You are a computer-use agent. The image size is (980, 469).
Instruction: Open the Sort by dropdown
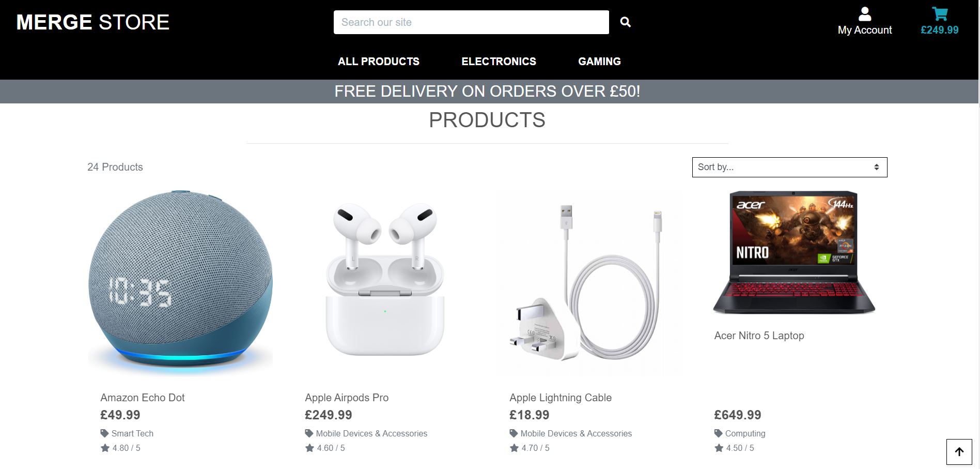(x=789, y=167)
